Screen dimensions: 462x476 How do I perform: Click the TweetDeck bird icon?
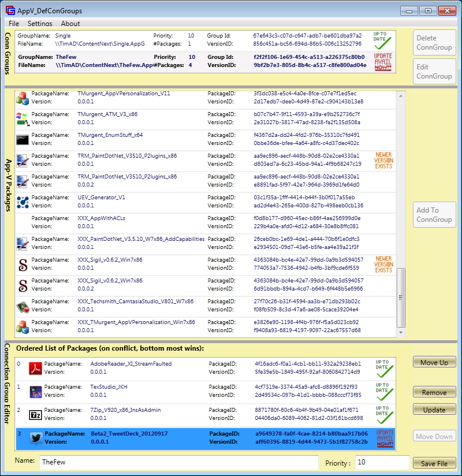pyautogui.click(x=36, y=438)
